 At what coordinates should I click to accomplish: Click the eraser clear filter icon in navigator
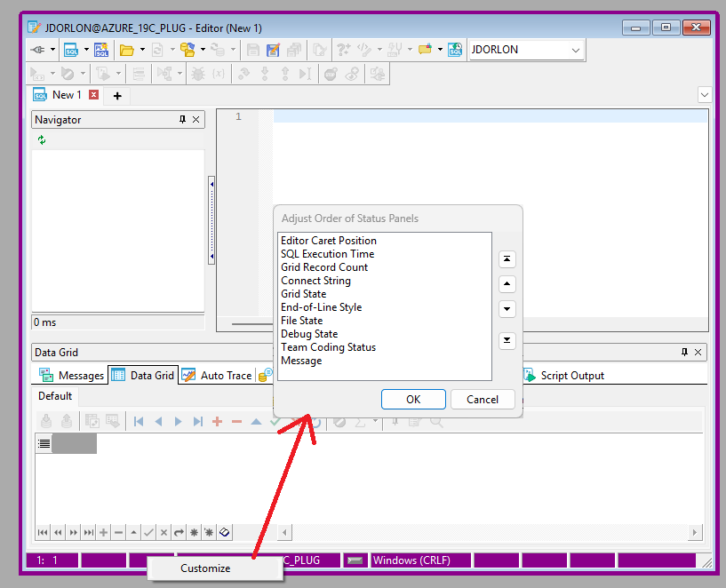coord(225,532)
